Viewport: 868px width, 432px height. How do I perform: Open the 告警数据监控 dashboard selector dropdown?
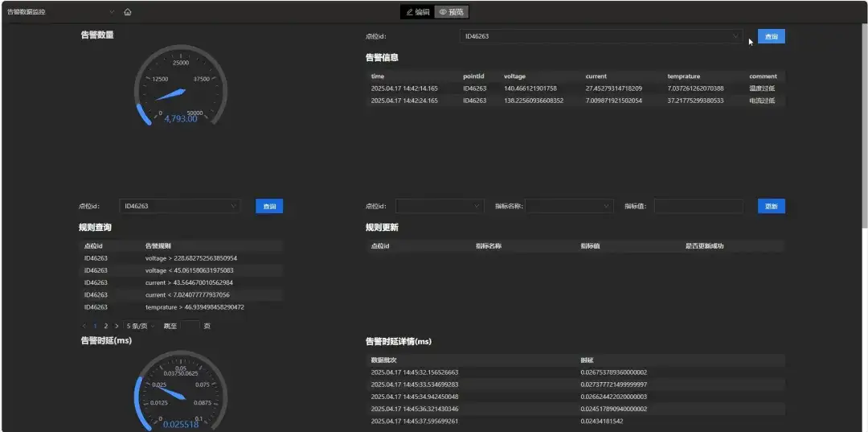point(61,11)
